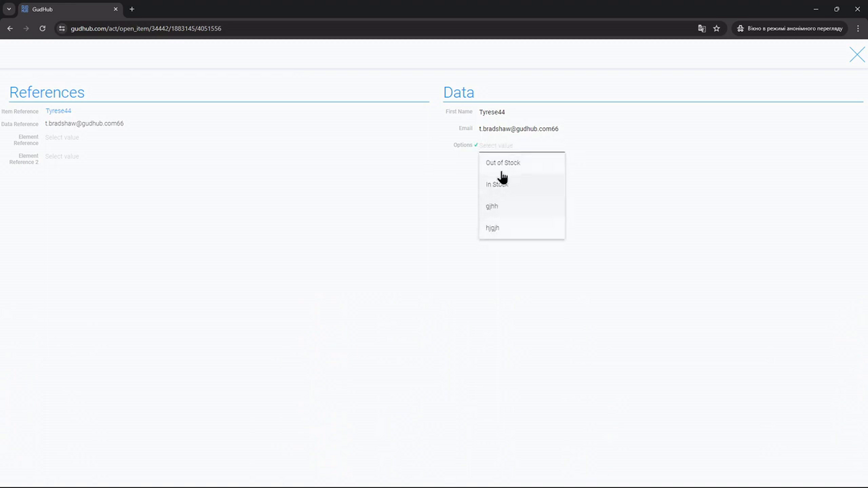Choose 'In Stock' from the options list
Viewport: 868px width, 488px height.
[522, 184]
